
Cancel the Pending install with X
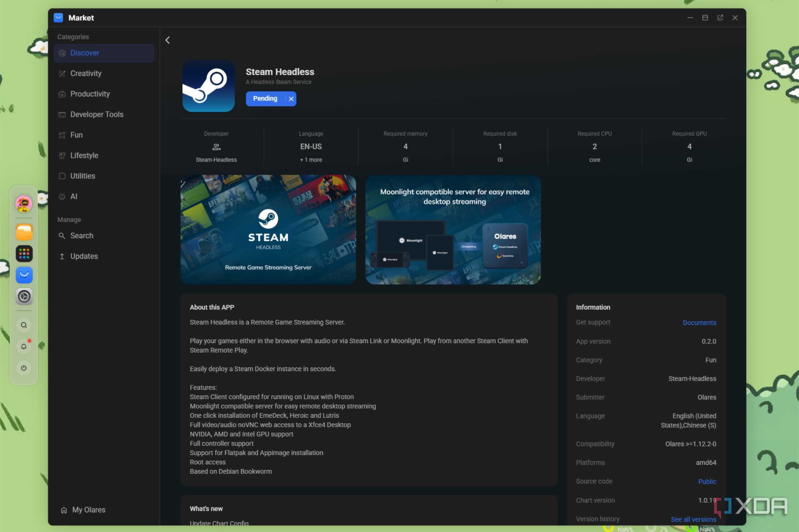pos(291,99)
